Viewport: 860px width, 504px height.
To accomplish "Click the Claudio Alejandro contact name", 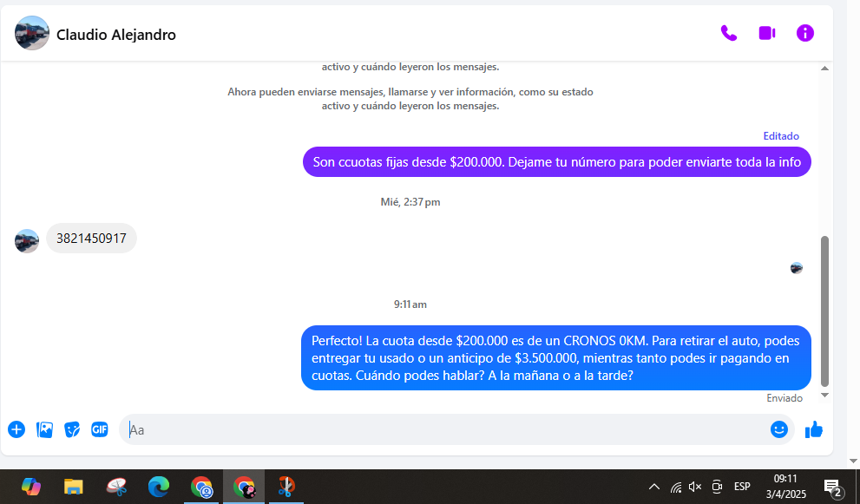I will pyautogui.click(x=116, y=35).
